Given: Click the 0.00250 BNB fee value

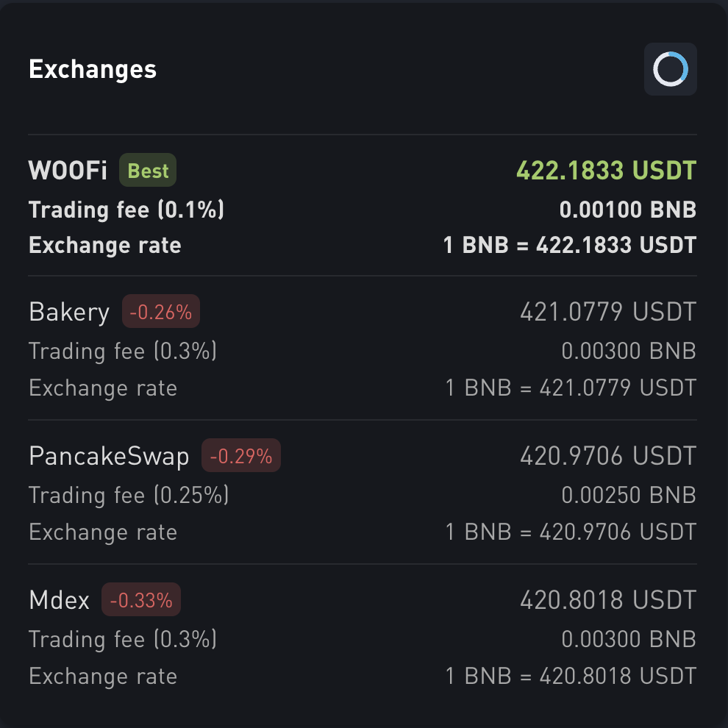Looking at the screenshot, I should click(x=629, y=495).
